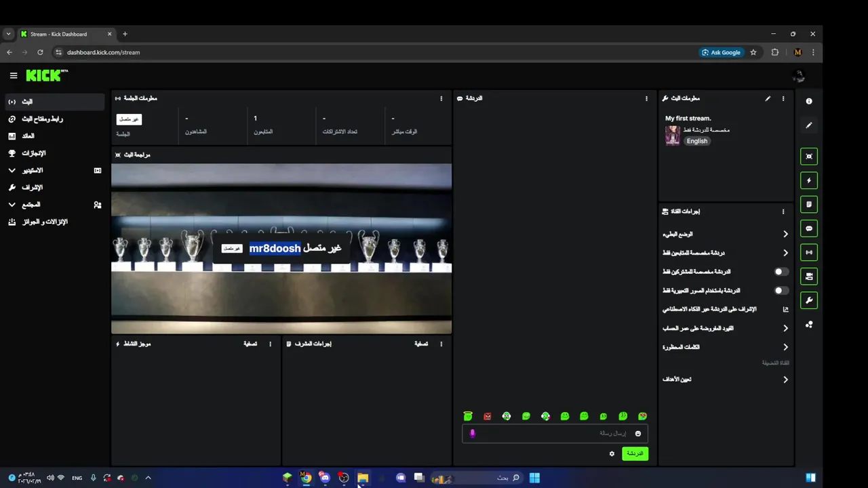Click the purple microphone icon in chat input
The height and width of the screenshot is (488, 868).
point(473,433)
